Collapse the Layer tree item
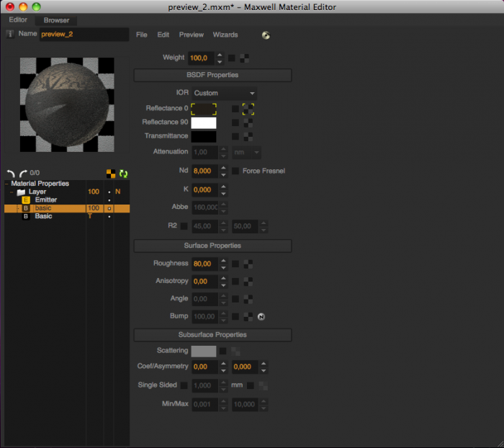Screen dimensions: 504x448 tap(12, 192)
